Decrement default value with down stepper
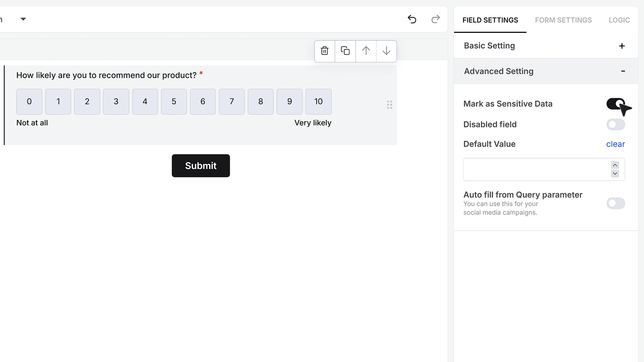644x362 pixels. tap(615, 174)
